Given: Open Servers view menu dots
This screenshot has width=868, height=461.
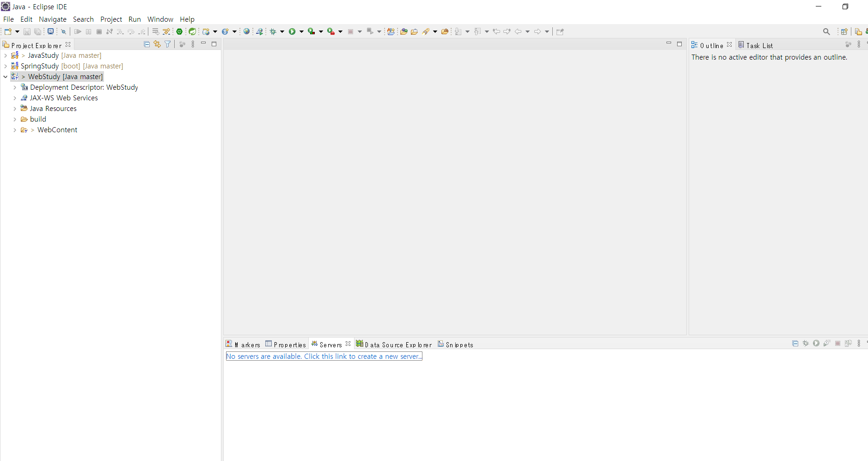Looking at the screenshot, I should [859, 343].
